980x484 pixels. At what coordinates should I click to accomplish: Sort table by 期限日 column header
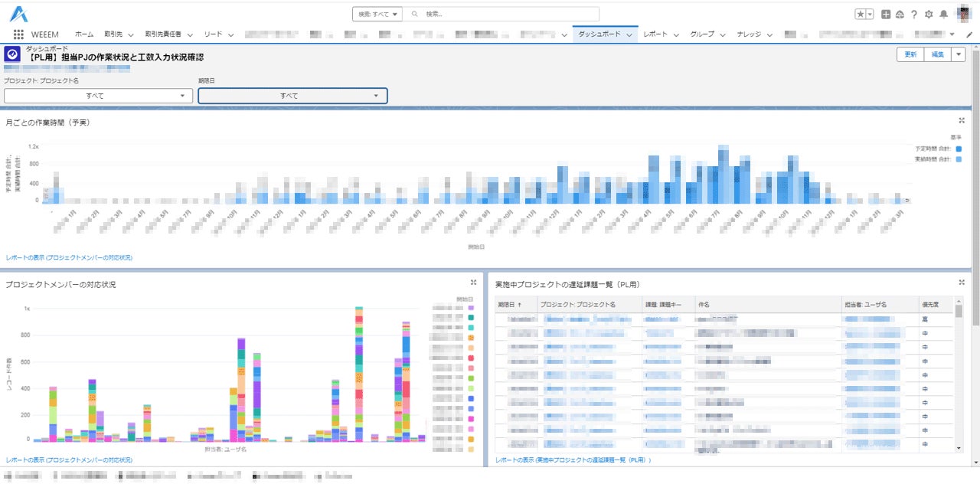(x=510, y=304)
